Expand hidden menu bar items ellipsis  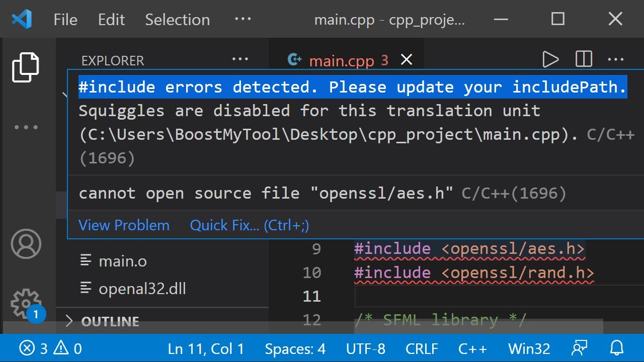coord(243,19)
